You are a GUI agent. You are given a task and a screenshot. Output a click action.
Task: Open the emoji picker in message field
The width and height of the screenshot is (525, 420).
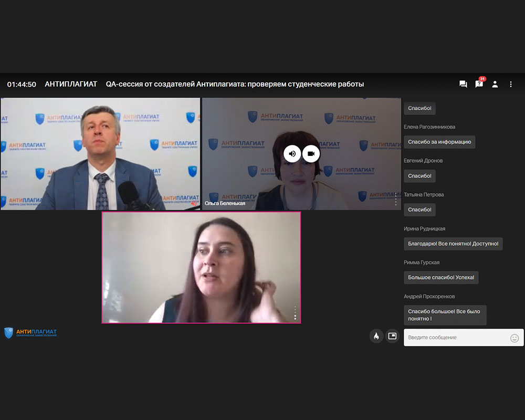(514, 338)
